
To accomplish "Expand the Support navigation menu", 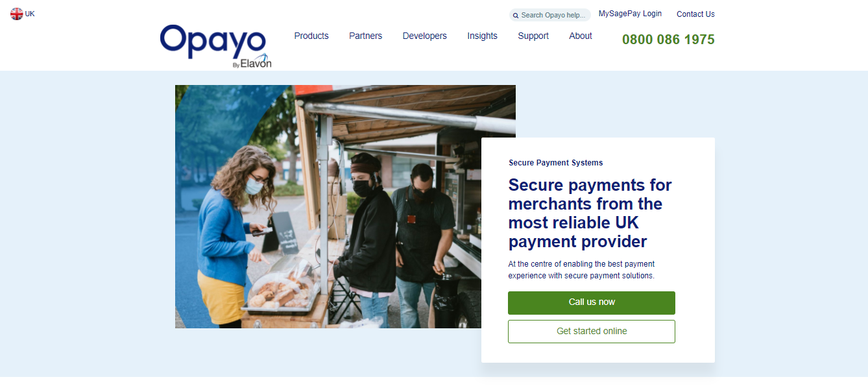I will coord(533,36).
